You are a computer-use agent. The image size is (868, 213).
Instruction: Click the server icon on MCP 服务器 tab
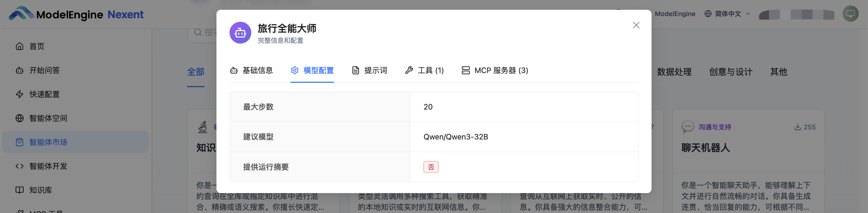click(x=466, y=70)
